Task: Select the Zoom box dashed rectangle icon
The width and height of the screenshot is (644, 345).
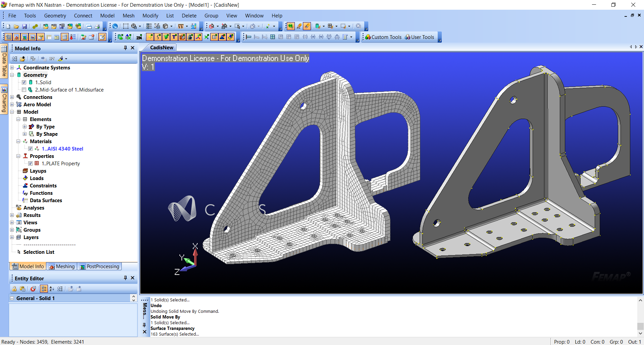Action: [x=126, y=26]
